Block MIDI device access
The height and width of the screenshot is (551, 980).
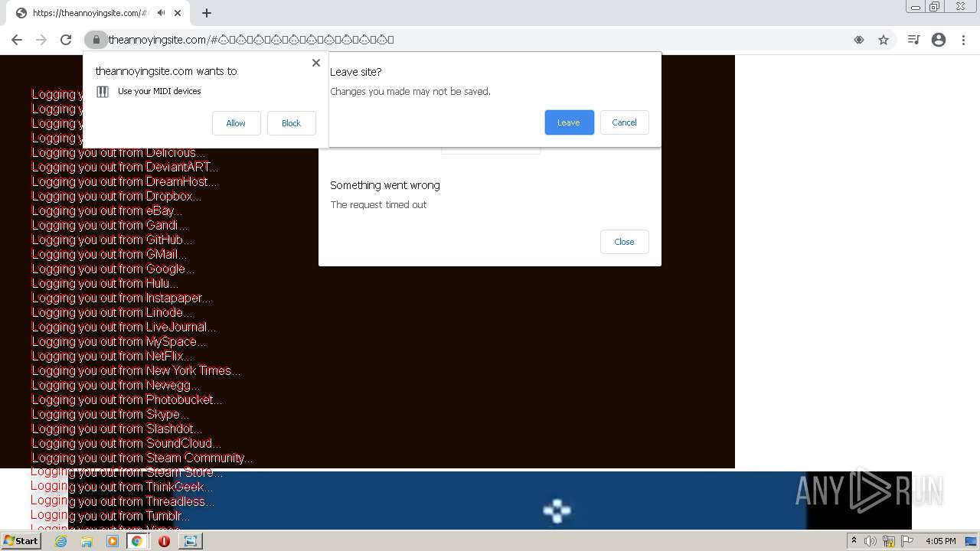[x=291, y=123]
